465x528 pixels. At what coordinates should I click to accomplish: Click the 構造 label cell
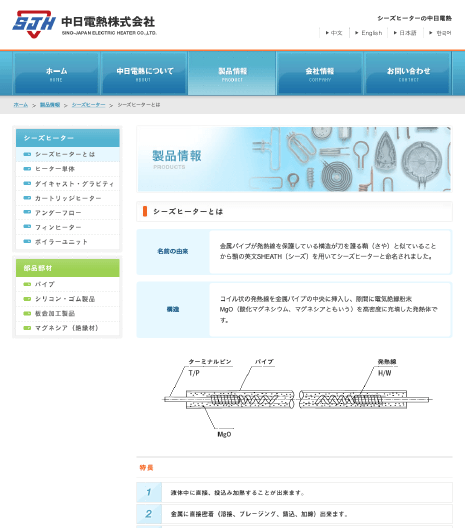(173, 309)
